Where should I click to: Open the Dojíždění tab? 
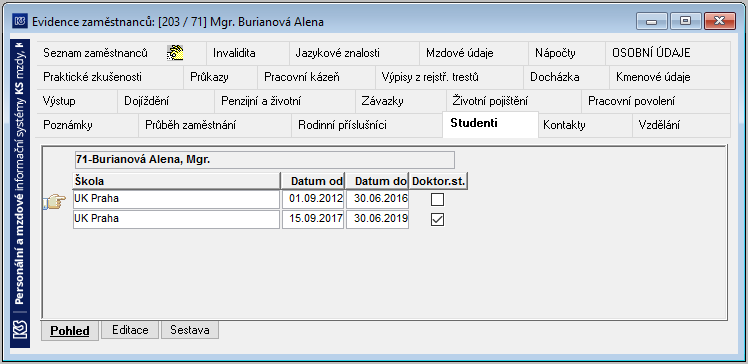click(166, 101)
